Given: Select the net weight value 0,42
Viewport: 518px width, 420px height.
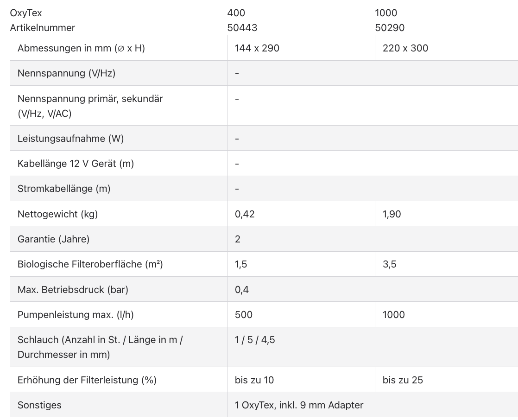Looking at the screenshot, I should tap(245, 214).
